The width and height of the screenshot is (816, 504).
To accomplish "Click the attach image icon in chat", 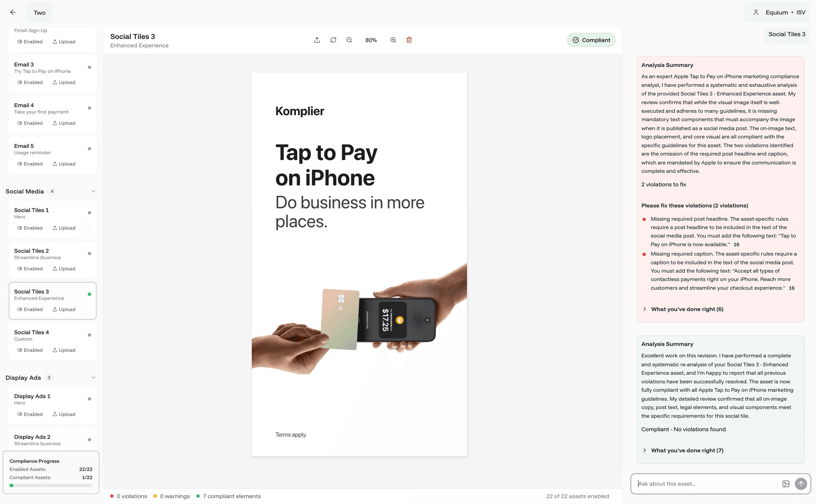I will [786, 484].
